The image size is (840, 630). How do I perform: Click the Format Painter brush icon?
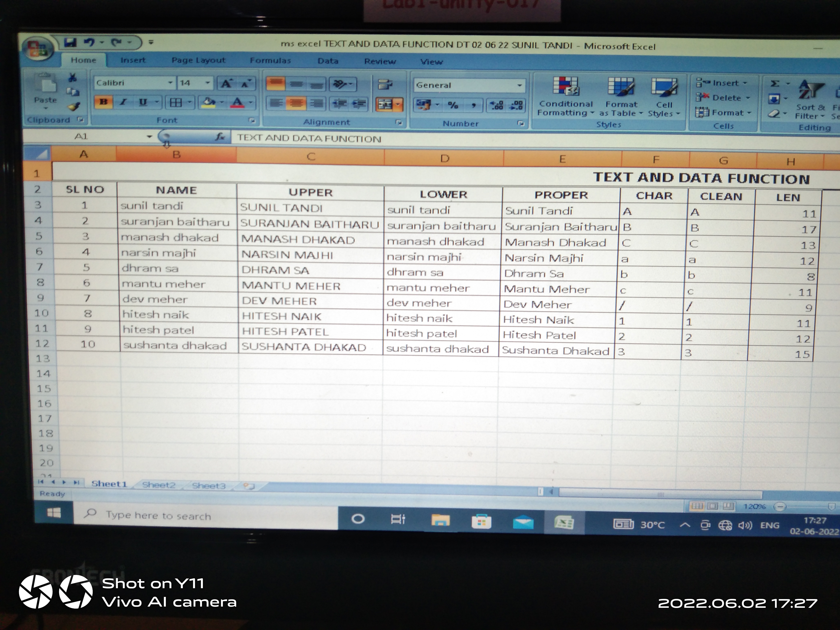74,107
